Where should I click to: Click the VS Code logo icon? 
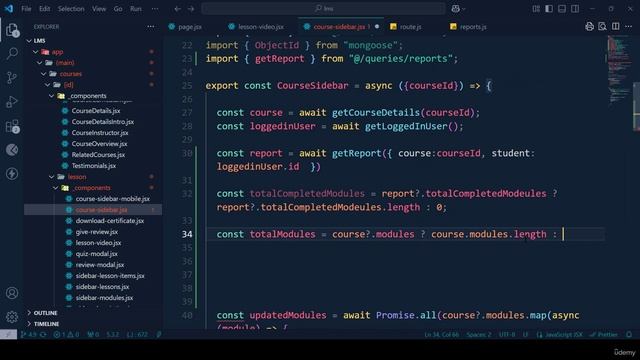click(x=9, y=9)
